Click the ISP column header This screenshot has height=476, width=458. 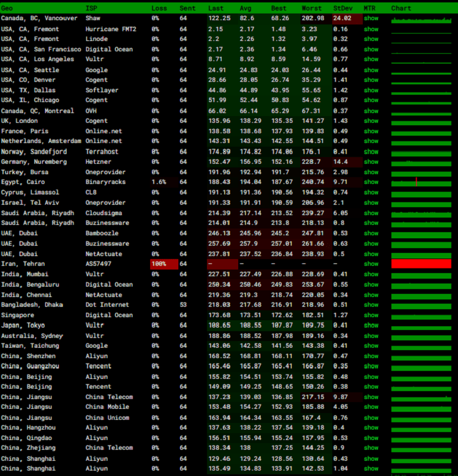[x=92, y=8]
